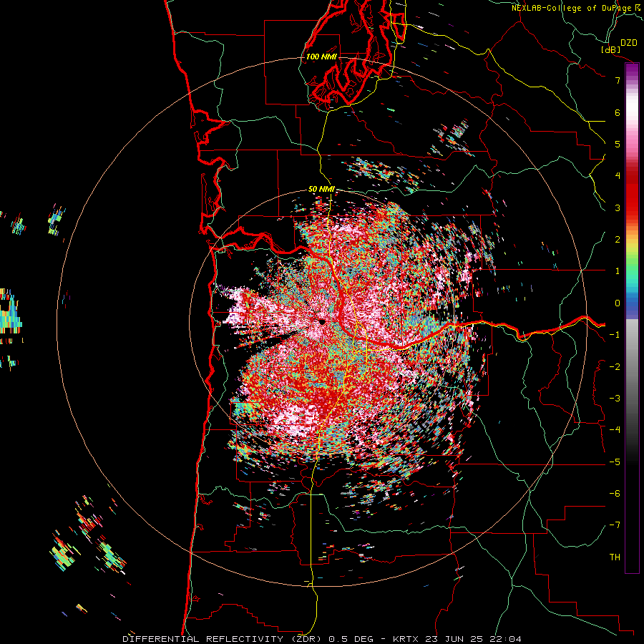Click the 0.5 DEG elevation text
This screenshot has height=644, width=644.
tap(351, 639)
